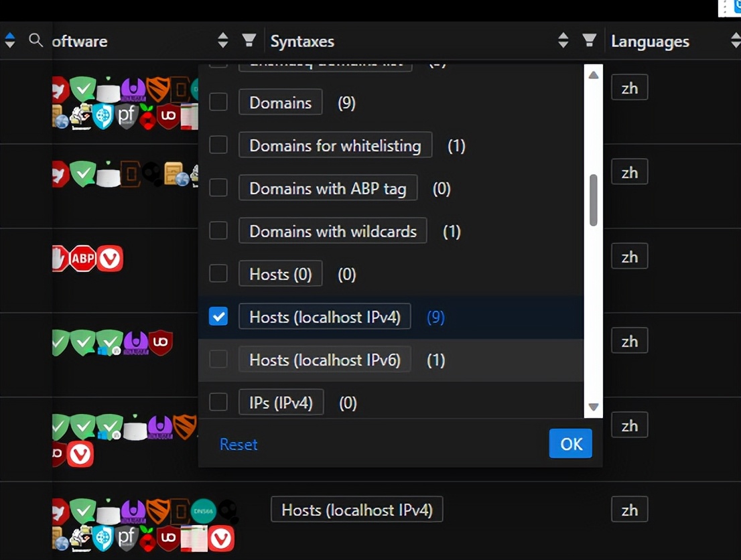
Task: Click the search magnifier icon in header
Action: pos(36,41)
